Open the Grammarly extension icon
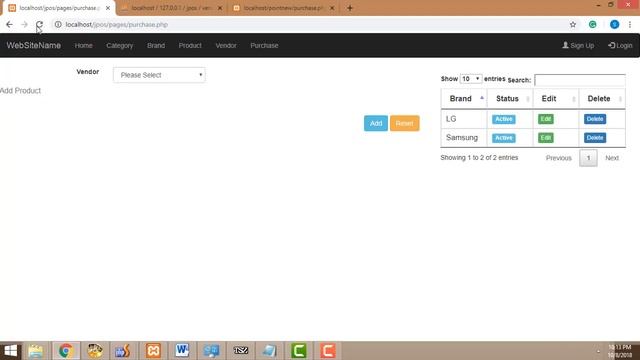Screen dimensions: 640x360 pos(592,24)
